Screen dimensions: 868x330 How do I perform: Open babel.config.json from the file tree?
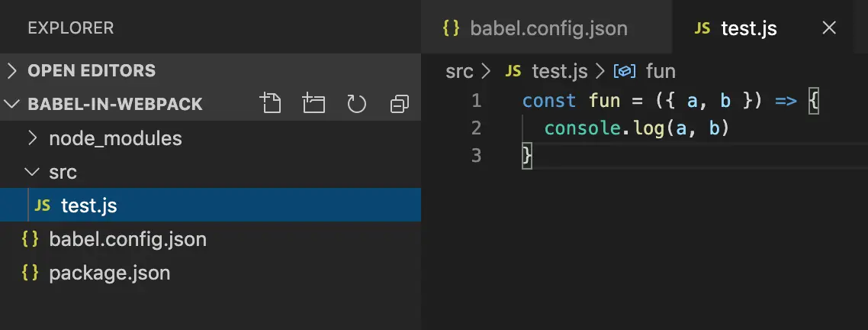click(127, 239)
